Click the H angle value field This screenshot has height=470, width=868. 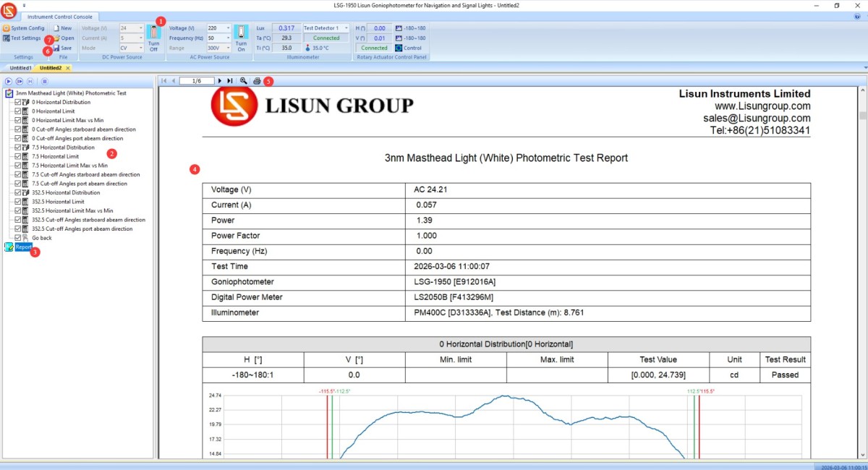point(380,28)
